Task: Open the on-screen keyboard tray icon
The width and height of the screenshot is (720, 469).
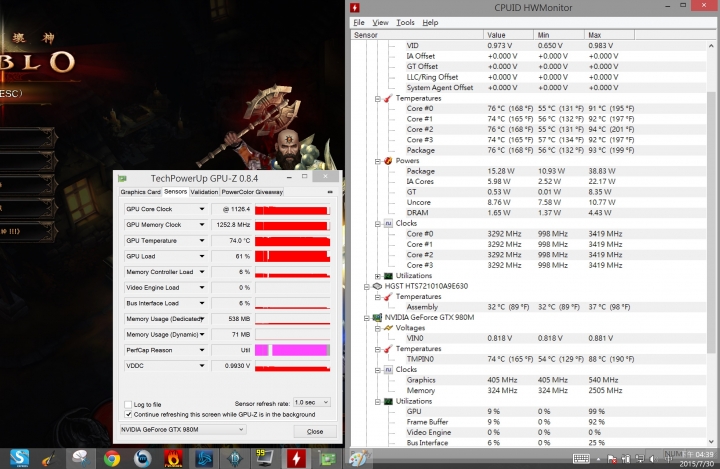Action: tap(581, 458)
